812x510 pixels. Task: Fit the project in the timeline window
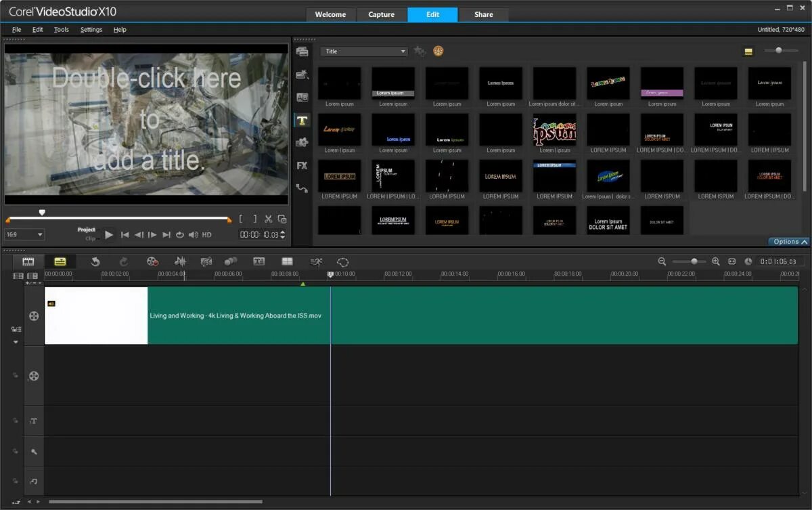(x=731, y=261)
